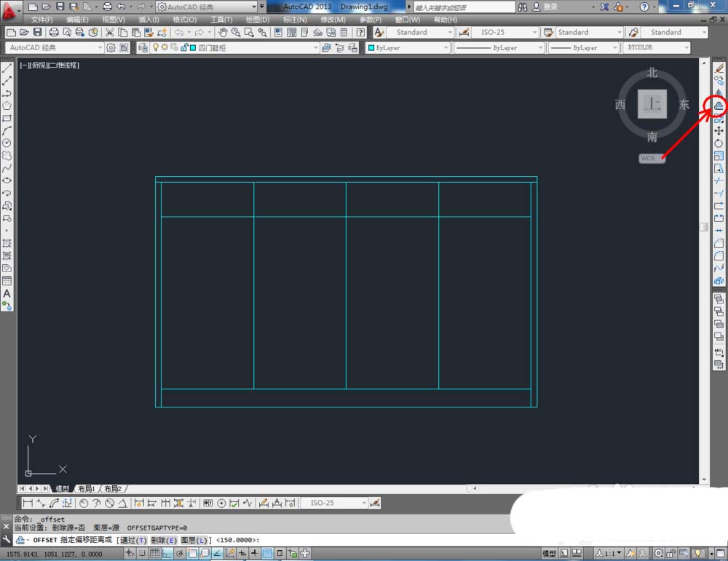Select the Fillet tool in modify toolbar

pos(719,255)
